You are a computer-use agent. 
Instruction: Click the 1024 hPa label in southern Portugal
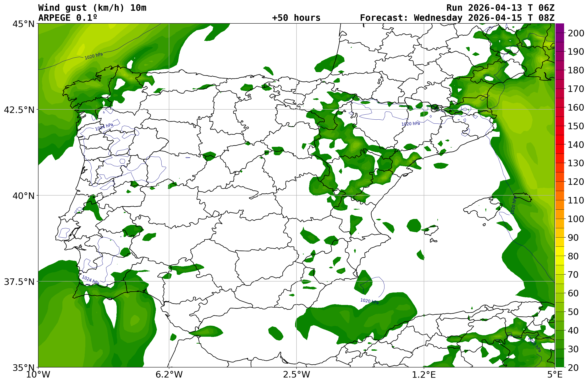tap(90, 280)
